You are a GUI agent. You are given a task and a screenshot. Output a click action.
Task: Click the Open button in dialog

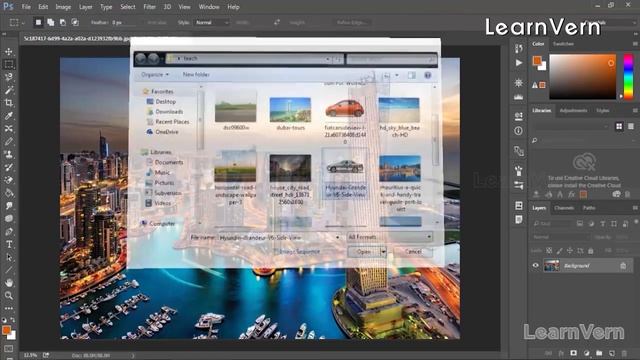pyautogui.click(x=364, y=252)
